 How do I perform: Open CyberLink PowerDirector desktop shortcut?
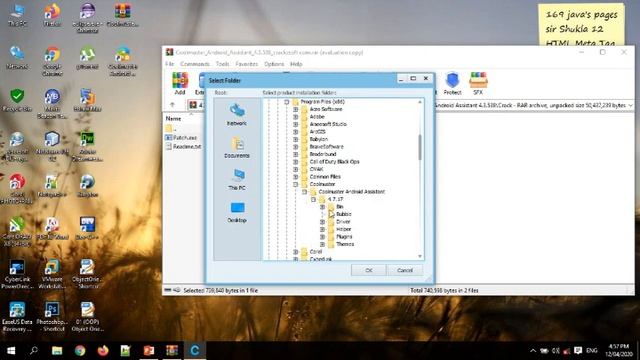tap(17, 274)
